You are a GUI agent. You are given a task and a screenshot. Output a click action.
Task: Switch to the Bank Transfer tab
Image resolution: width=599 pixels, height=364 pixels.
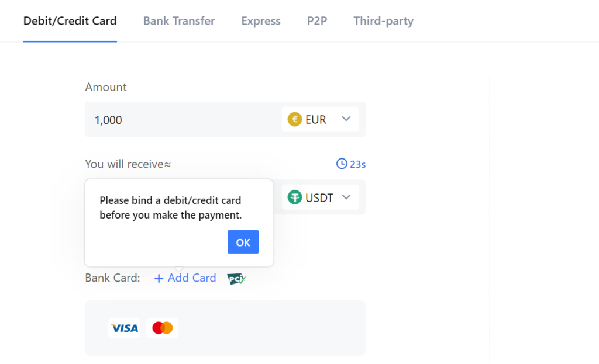[178, 20]
